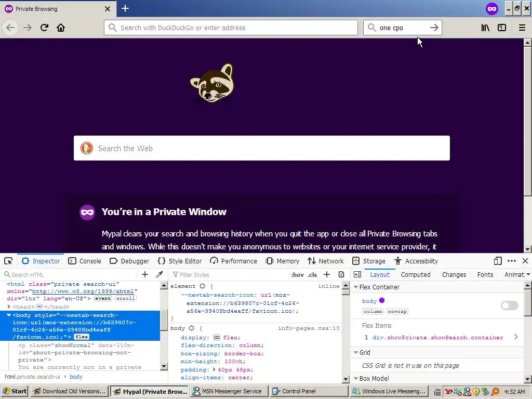Submit search with the arrow in search box
This screenshot has width=532, height=399.
(x=434, y=28)
